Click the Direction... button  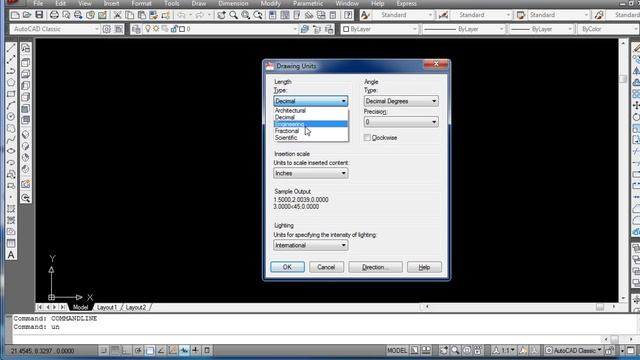(375, 267)
